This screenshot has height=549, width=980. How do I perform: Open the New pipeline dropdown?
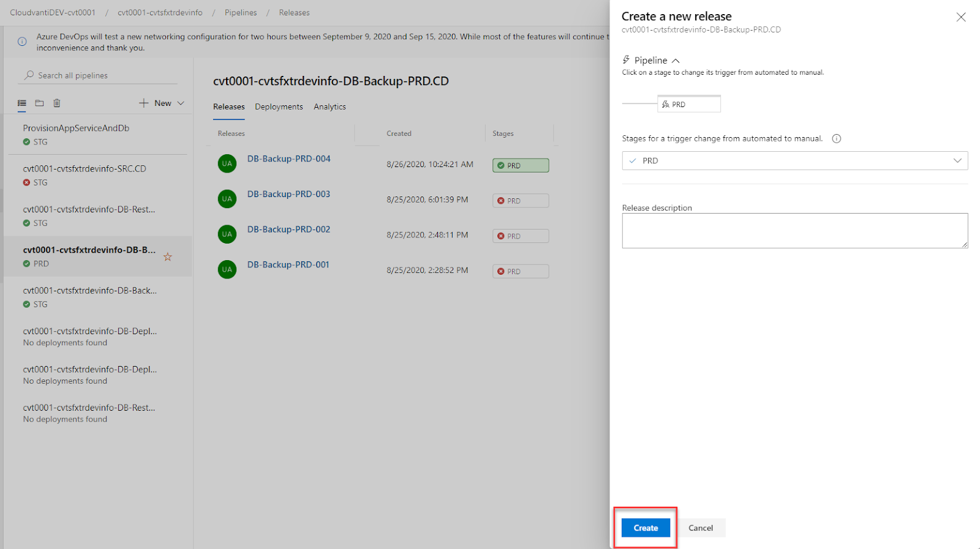(162, 103)
